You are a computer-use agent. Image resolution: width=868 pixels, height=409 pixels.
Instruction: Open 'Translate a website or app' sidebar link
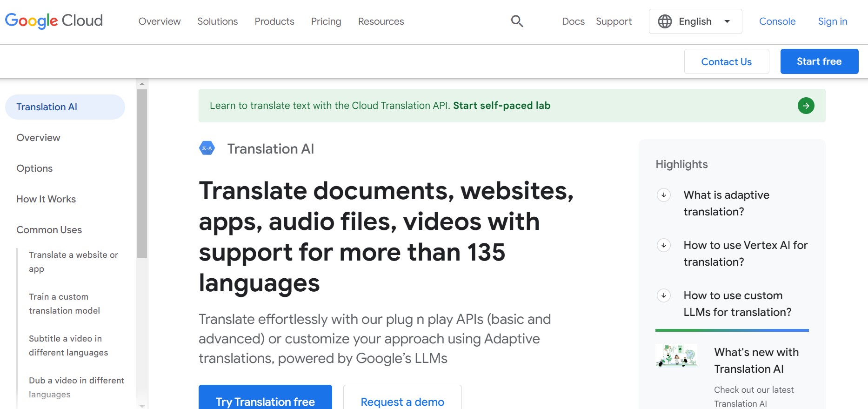73,262
